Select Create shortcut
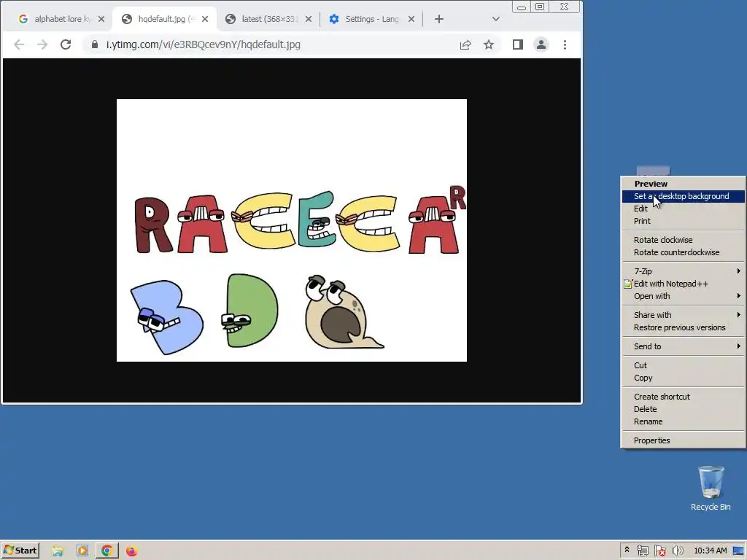The height and width of the screenshot is (560, 747). tap(683, 397)
